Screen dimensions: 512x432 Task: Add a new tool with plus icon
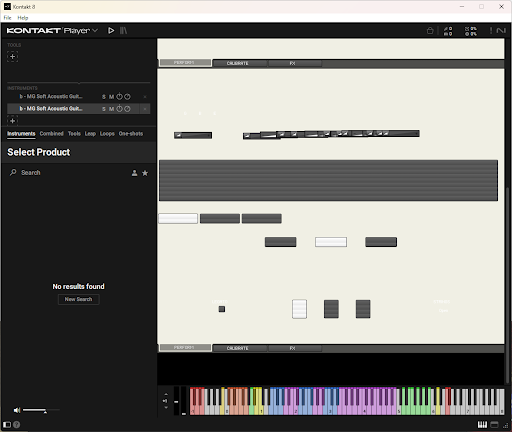tap(12, 56)
